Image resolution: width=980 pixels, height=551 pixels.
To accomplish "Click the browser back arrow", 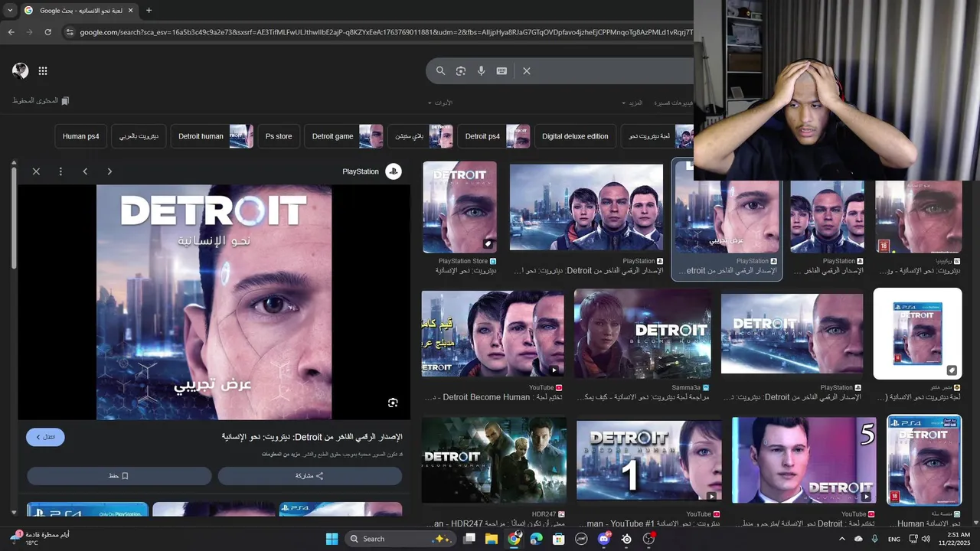I will pyautogui.click(x=11, y=32).
